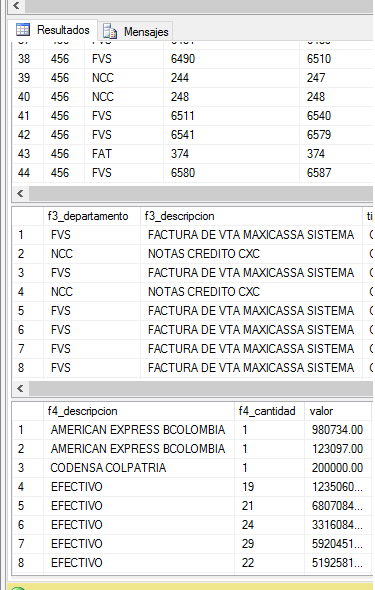
Task: Click EFECTIVO cell in third grid row 8
Action: [x=139, y=563]
